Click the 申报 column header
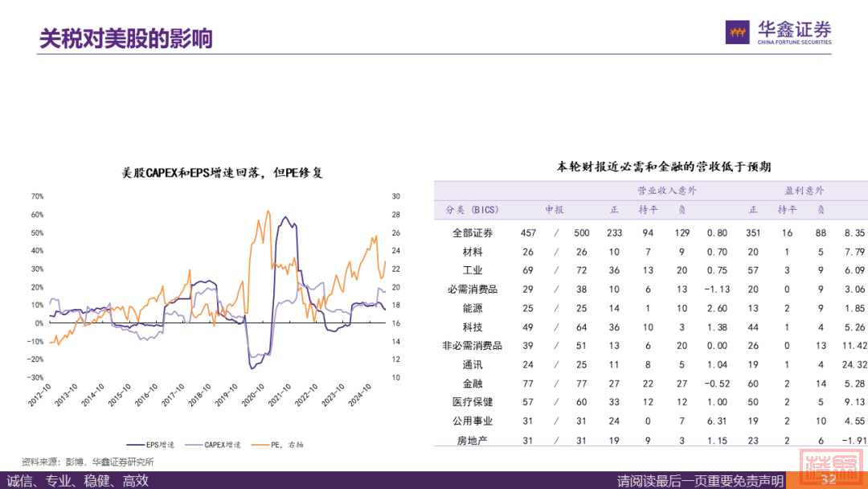Screen dimensions: 868x489 click(x=555, y=210)
